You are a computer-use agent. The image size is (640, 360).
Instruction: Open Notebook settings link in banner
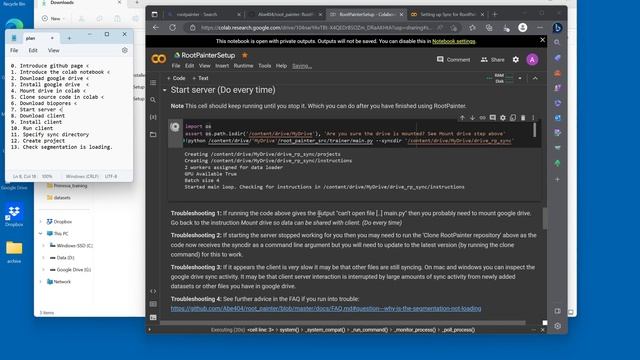click(453, 41)
